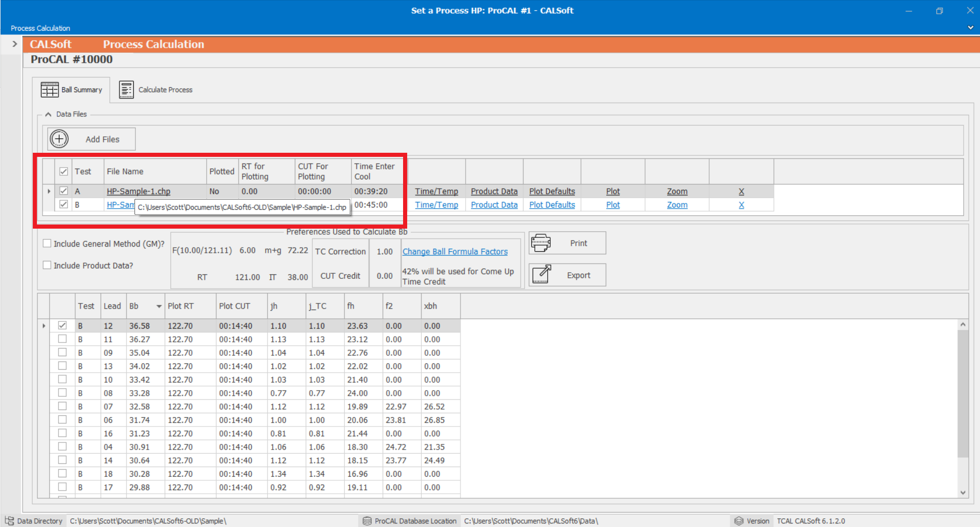Open the Process Calculation menu
Screen dimensions: 980x527
pos(40,28)
